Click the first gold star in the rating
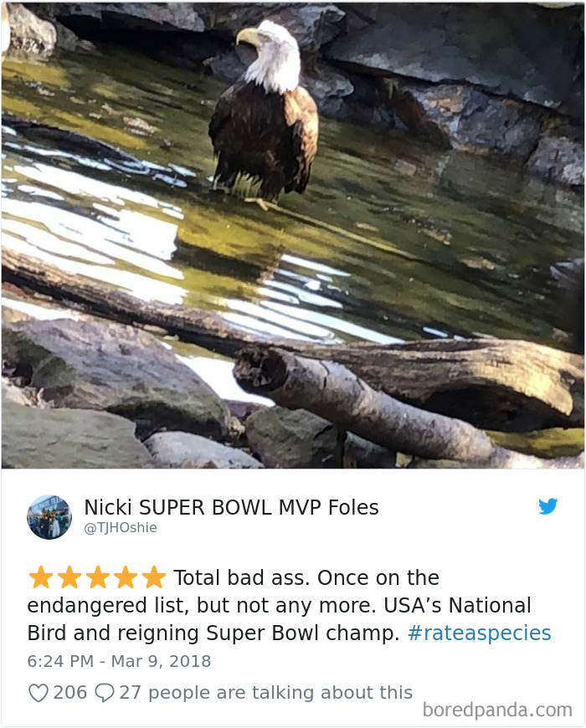Image resolution: width=586 pixels, height=728 pixels. tap(41, 577)
